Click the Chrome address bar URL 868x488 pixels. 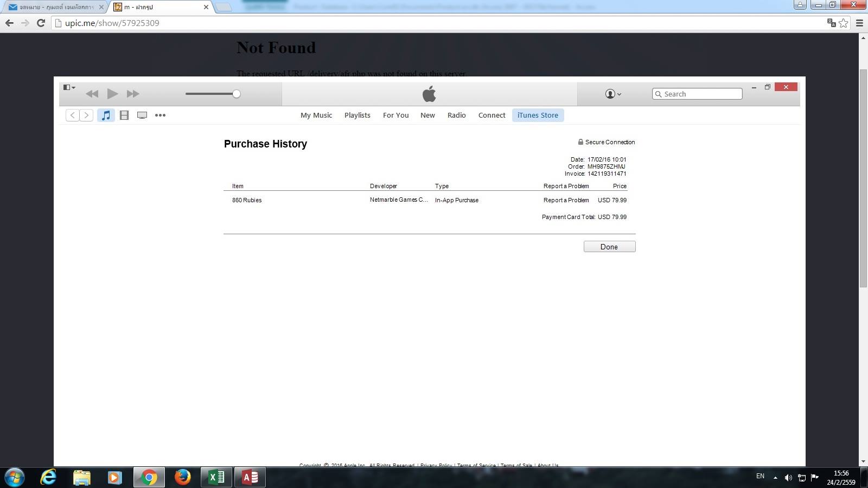pyautogui.click(x=112, y=23)
